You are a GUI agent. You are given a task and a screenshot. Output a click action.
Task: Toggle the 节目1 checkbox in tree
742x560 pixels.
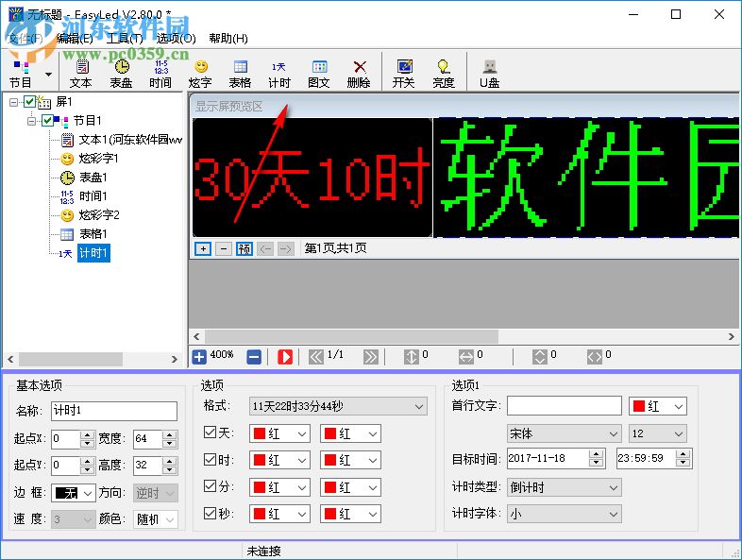pos(47,120)
